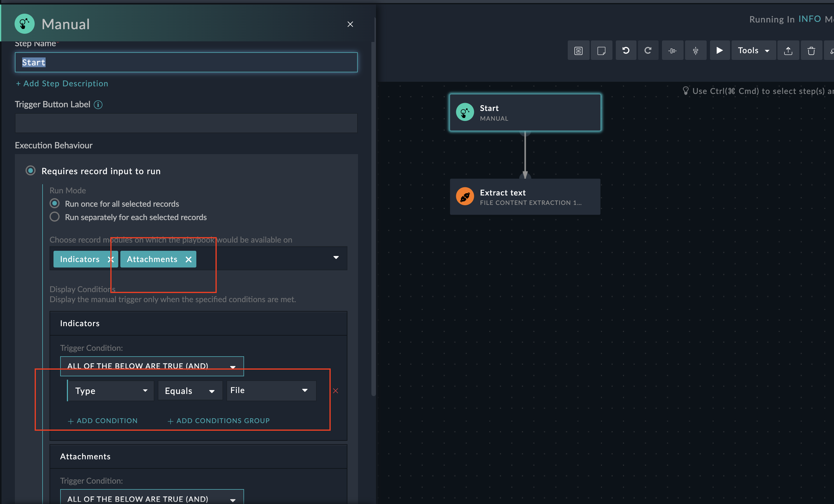Open the Tools dropdown menu
Image resolution: width=834 pixels, height=504 pixels.
[753, 50]
